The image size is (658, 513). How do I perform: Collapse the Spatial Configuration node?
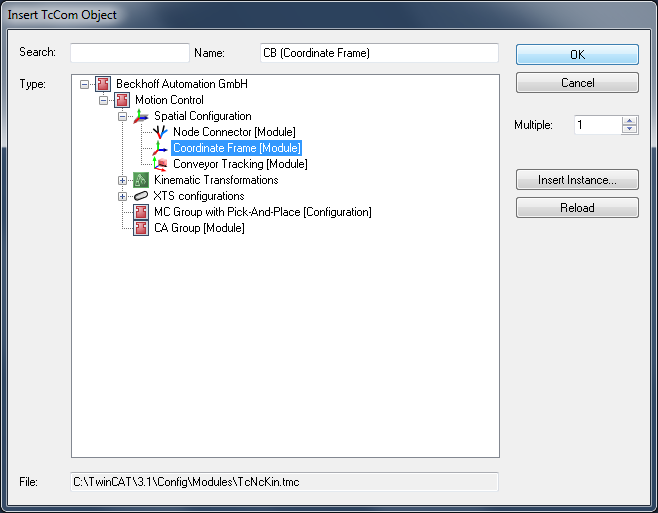[x=122, y=116]
